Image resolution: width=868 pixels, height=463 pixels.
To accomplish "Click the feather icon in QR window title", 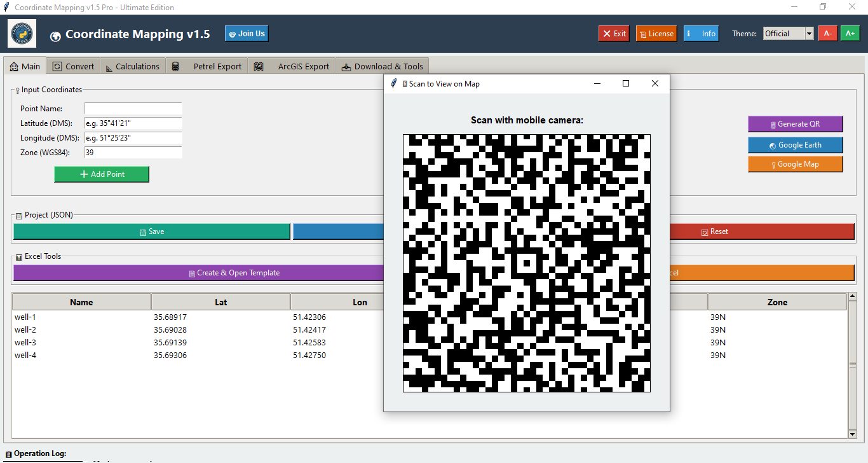I will 394,83.
